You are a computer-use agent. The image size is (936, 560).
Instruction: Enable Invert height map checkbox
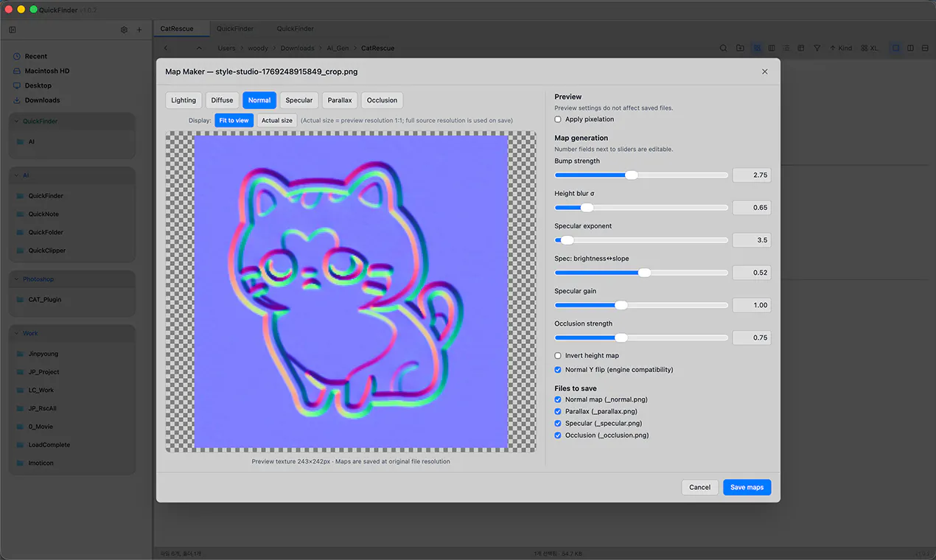pyautogui.click(x=558, y=356)
